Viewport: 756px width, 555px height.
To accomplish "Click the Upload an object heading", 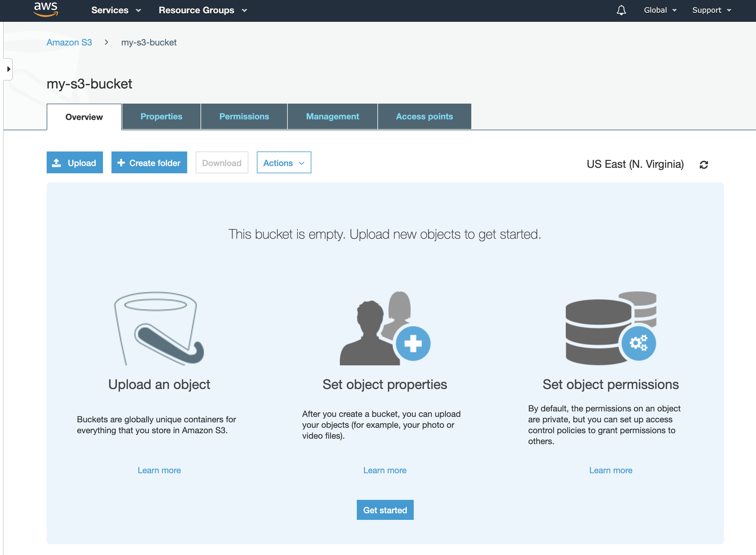I will (x=159, y=384).
